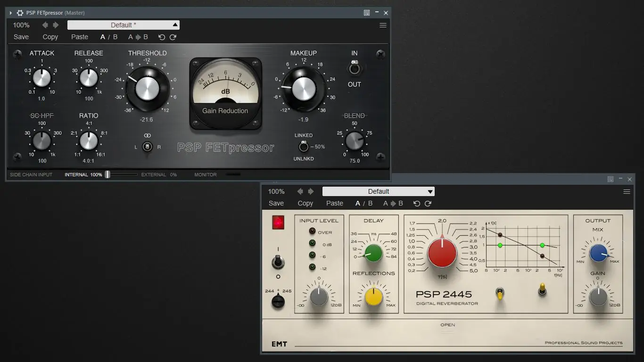Click the makeup value -1.9

pos(303,120)
